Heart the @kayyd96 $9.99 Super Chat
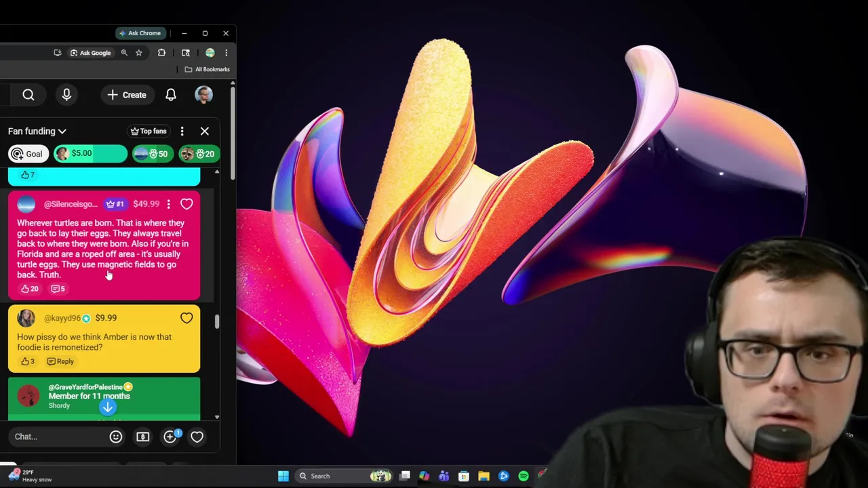 pyautogui.click(x=186, y=318)
